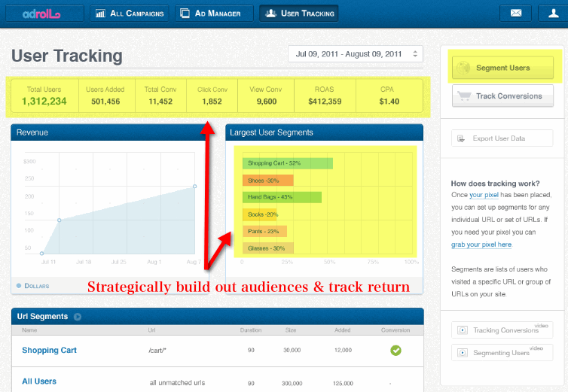The width and height of the screenshot is (568, 392).
Task: Click the CPA value $1.40
Action: 389,102
